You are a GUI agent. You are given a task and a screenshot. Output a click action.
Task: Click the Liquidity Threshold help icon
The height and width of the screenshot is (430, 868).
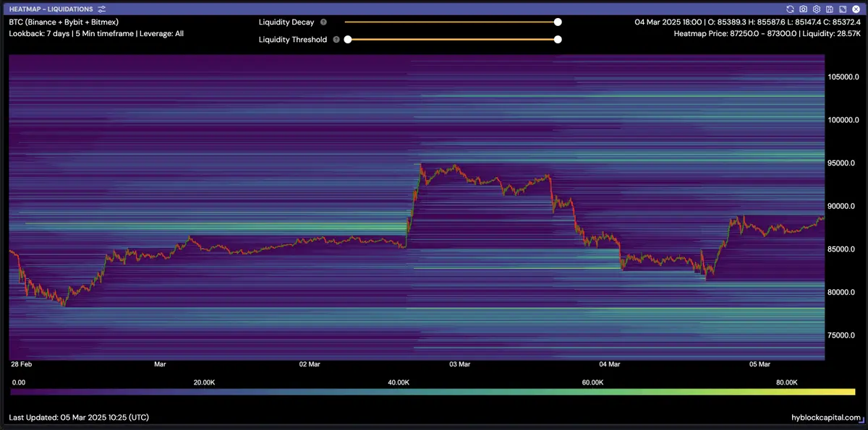coord(336,40)
